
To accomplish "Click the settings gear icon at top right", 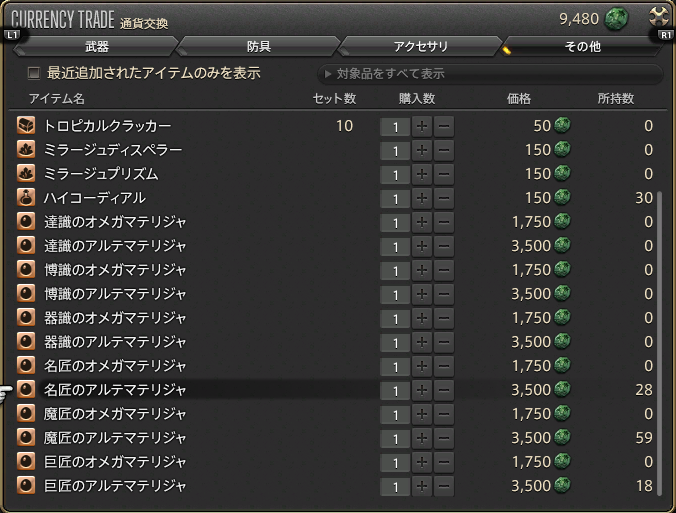I will 657,17.
